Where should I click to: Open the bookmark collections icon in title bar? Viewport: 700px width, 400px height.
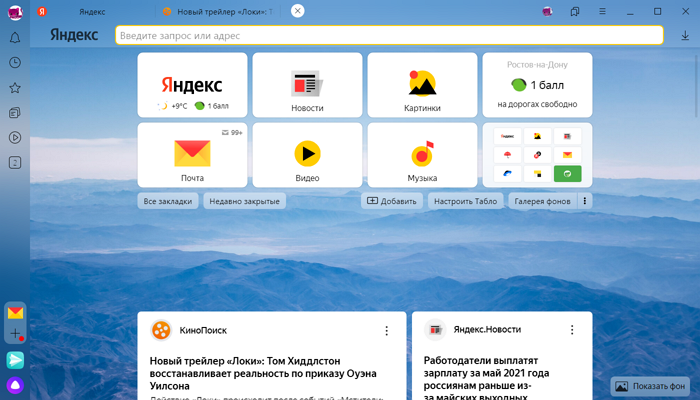coord(575,12)
